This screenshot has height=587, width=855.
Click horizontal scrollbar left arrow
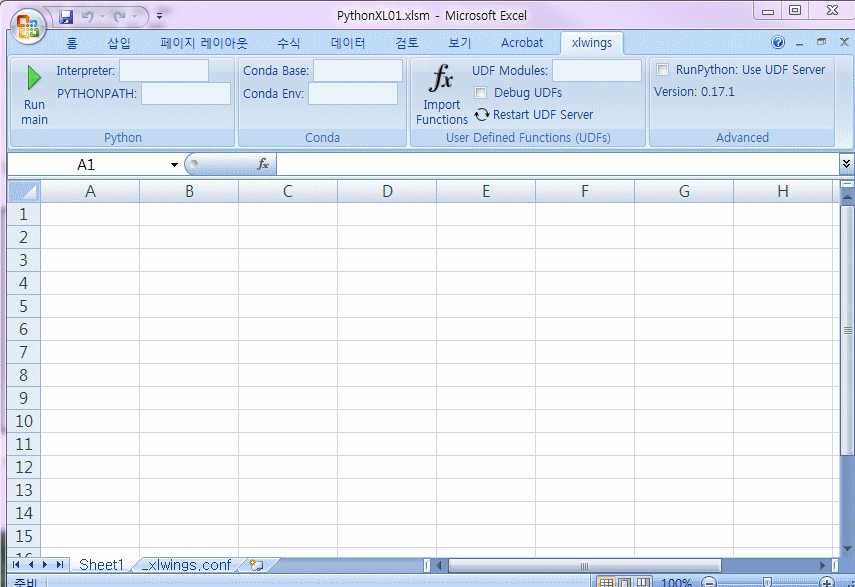(x=439, y=566)
